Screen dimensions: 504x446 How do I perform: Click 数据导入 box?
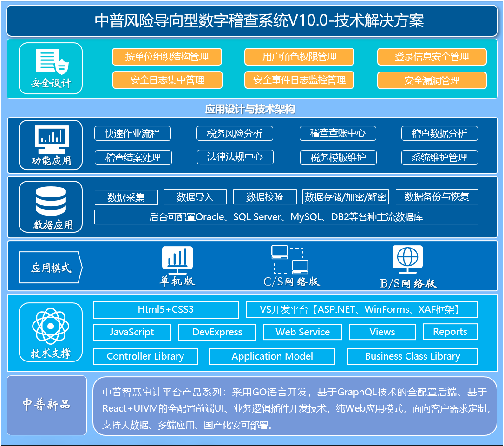195,197
